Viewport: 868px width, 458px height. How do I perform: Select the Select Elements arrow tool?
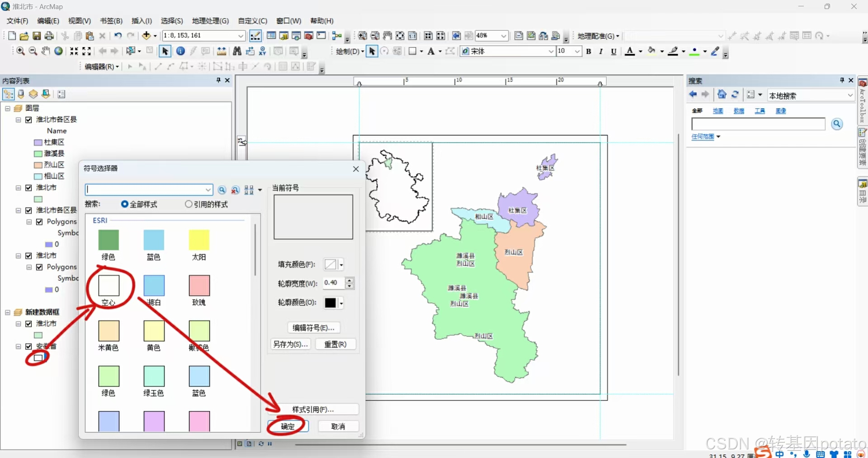165,51
